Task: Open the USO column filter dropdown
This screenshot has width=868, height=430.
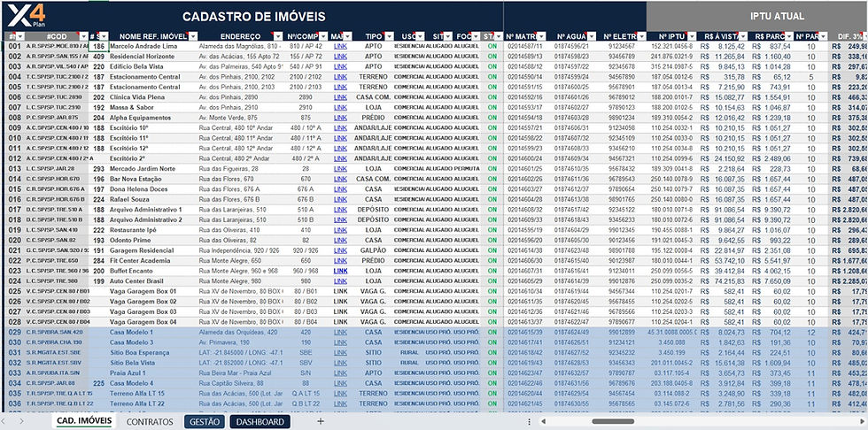Action: point(421,36)
